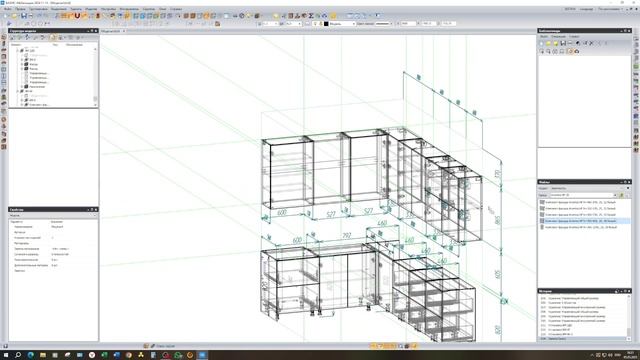Expand the top node in structure tree
The image size is (640, 360).
[x=18, y=51]
